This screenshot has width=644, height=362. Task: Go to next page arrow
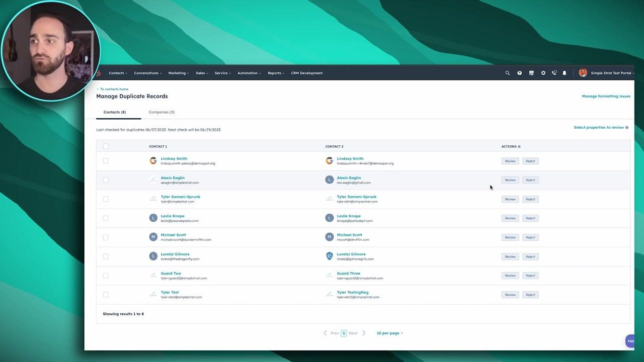pyautogui.click(x=364, y=333)
